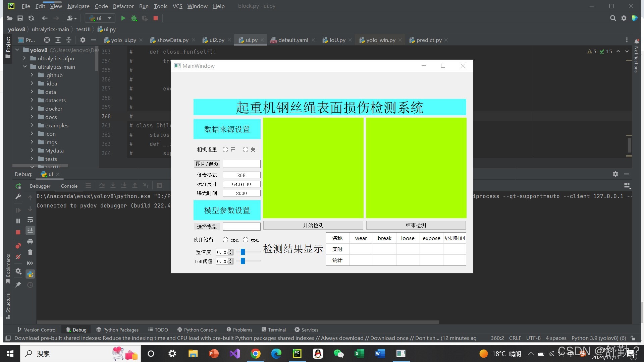Stop the debugger with red square icon
Viewport: 644px width, 362px height.
click(x=18, y=232)
